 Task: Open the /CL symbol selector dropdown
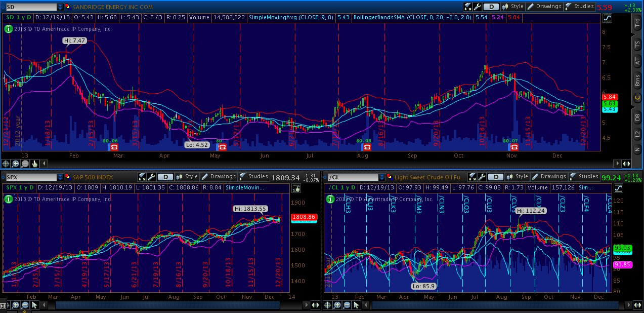[x=381, y=177]
